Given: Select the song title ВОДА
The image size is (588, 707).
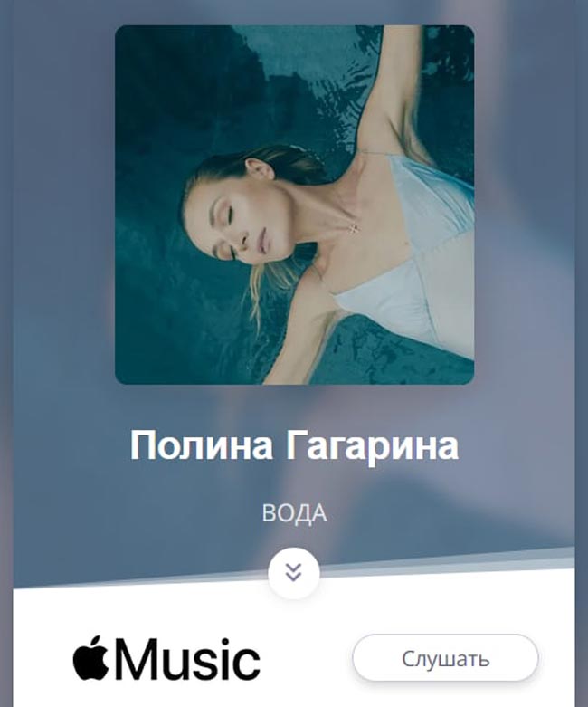Looking at the screenshot, I should 294,513.
